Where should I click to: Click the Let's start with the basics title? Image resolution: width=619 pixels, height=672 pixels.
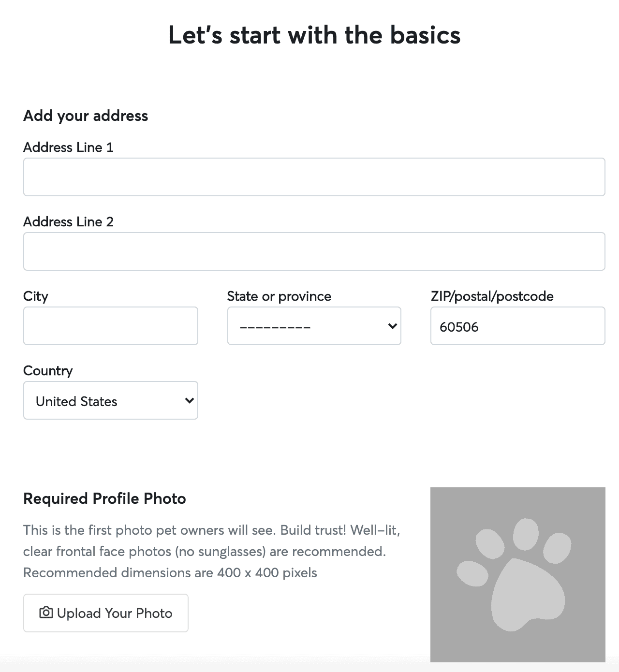click(314, 34)
